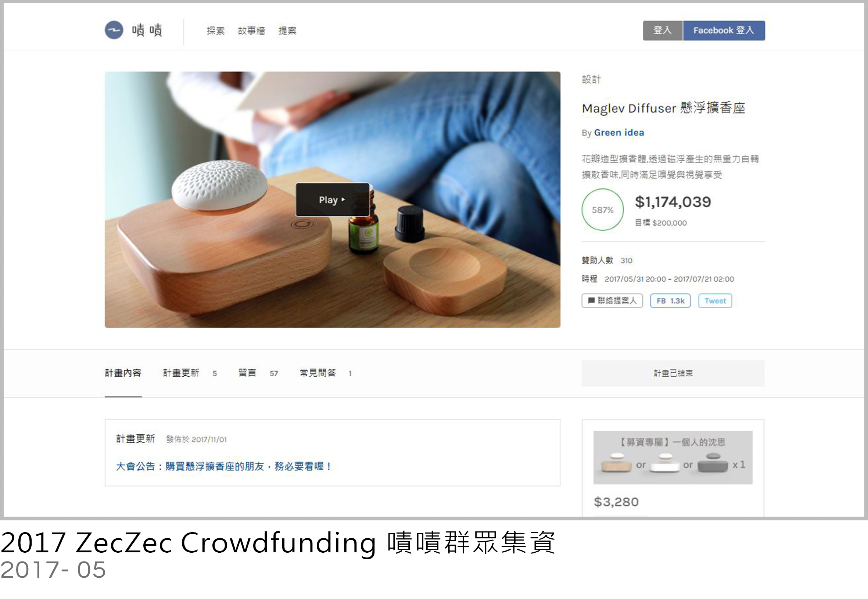Open the Green idea creator link

tap(619, 133)
